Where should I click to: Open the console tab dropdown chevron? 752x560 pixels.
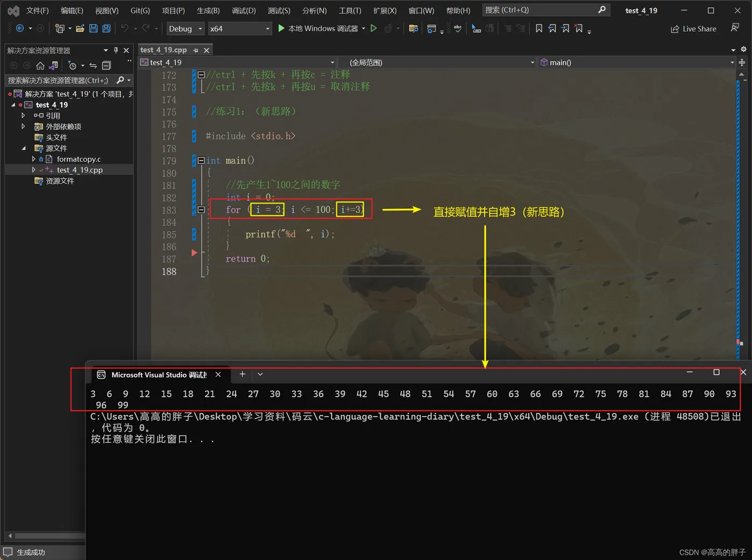click(x=260, y=374)
